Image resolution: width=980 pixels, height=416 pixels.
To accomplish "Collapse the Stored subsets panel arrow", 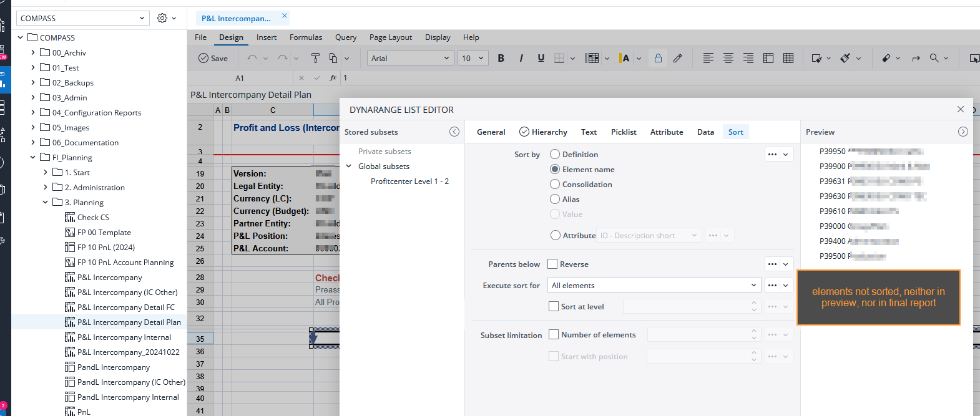I will click(454, 132).
